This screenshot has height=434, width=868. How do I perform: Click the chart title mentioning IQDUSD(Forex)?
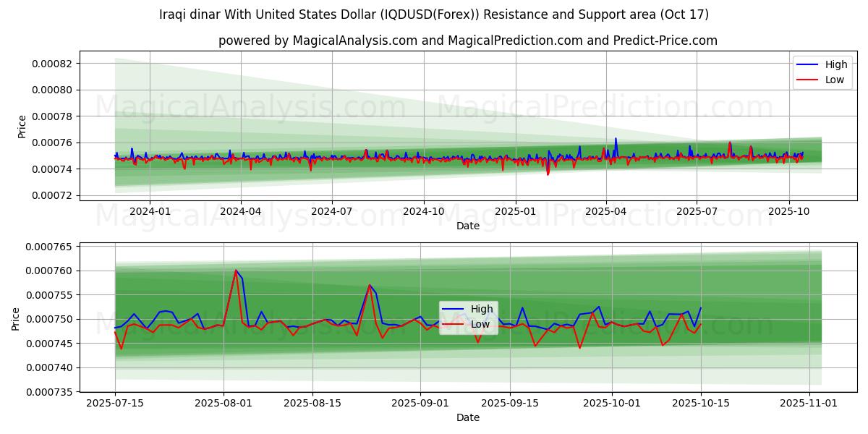[x=433, y=14]
